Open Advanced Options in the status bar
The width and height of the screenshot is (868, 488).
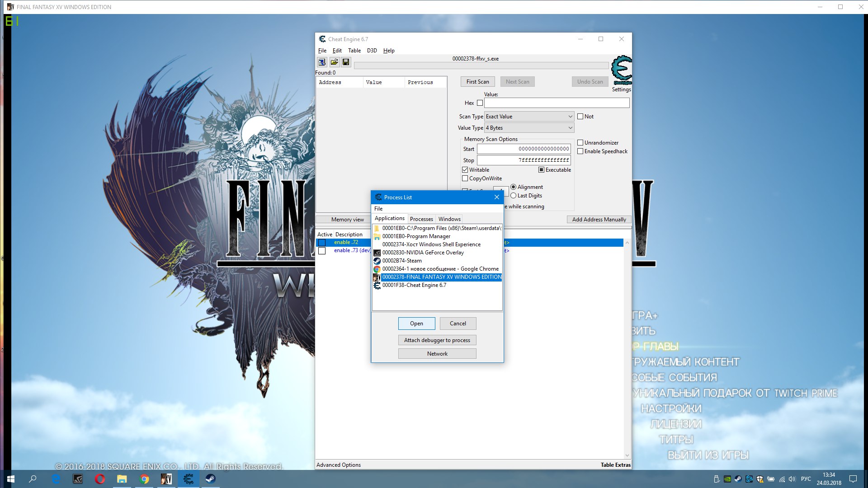pos(339,465)
